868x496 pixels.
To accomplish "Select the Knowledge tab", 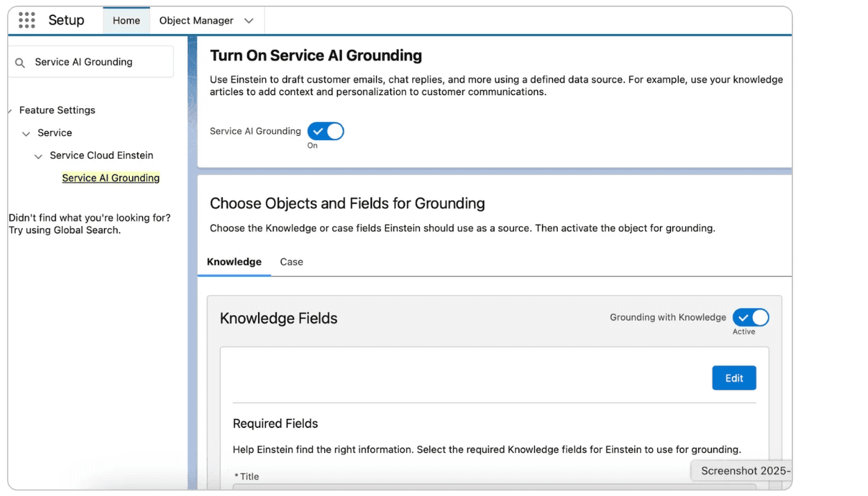I will point(235,262).
